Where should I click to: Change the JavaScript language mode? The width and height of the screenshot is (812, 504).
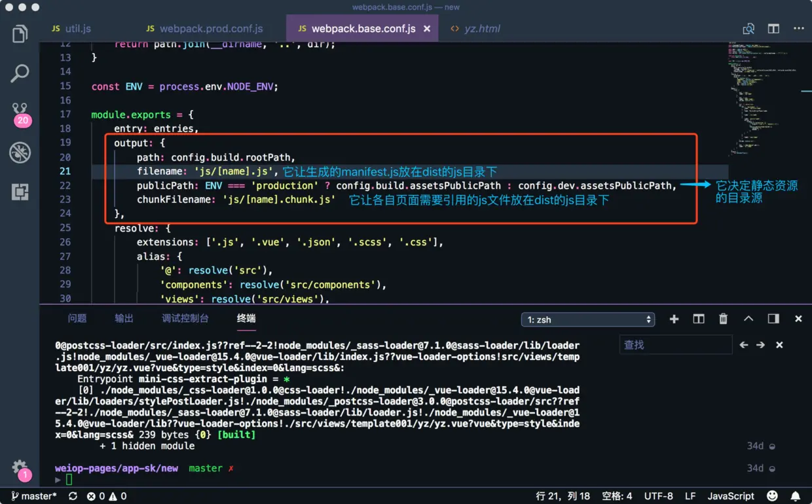click(x=731, y=496)
